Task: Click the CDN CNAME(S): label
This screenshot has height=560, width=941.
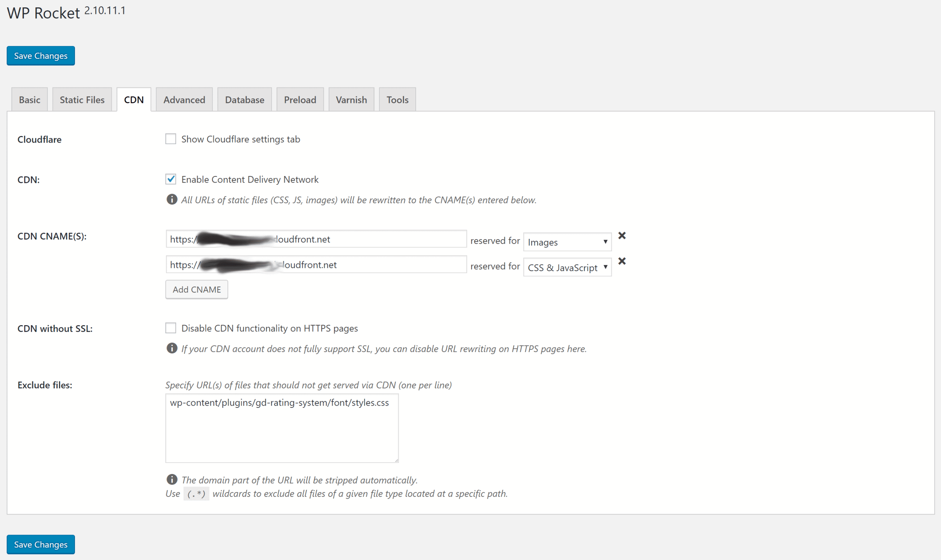Action: coord(52,236)
